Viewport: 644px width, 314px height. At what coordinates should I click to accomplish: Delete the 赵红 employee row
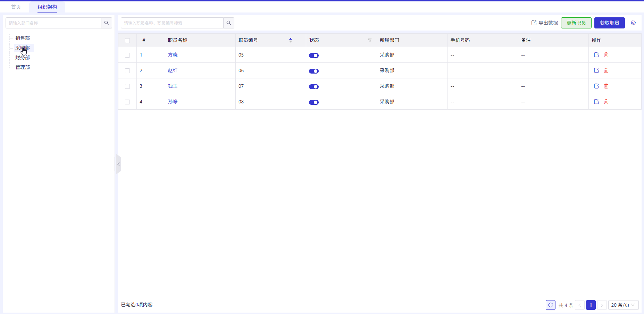pyautogui.click(x=606, y=70)
